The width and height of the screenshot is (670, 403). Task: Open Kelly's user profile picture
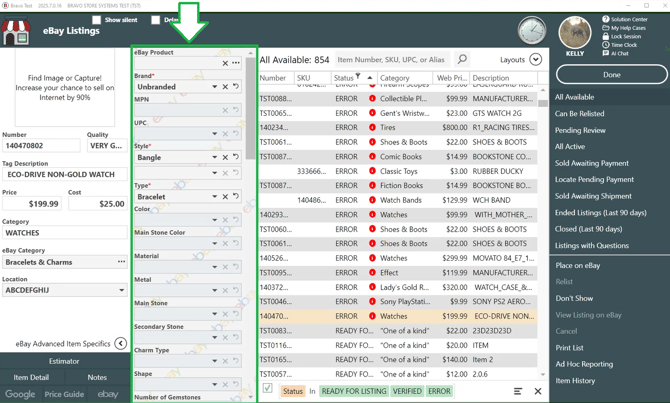(575, 32)
